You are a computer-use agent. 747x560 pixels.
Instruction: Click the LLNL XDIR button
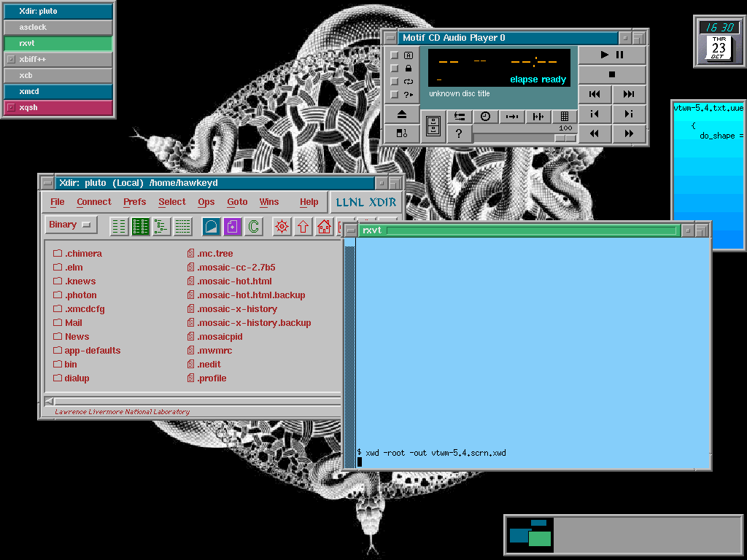point(365,203)
